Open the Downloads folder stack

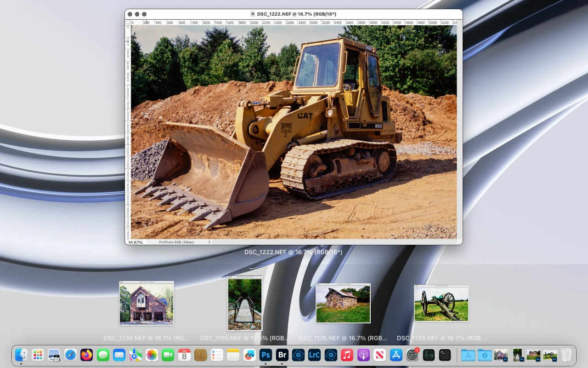click(485, 355)
